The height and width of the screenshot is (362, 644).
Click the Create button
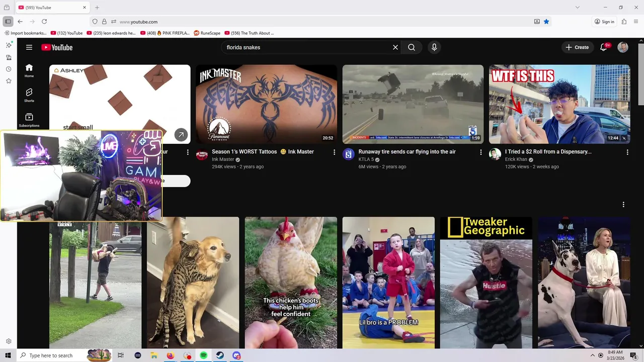coord(577,47)
